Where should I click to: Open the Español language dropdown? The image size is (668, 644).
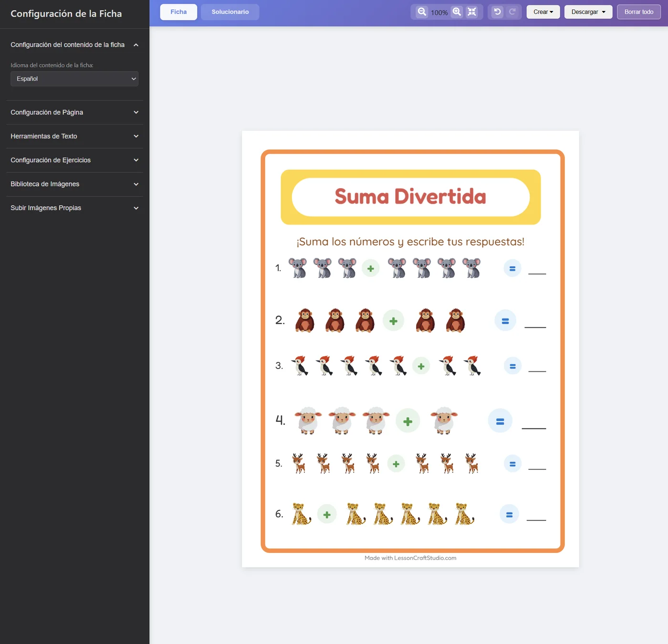pyautogui.click(x=74, y=79)
